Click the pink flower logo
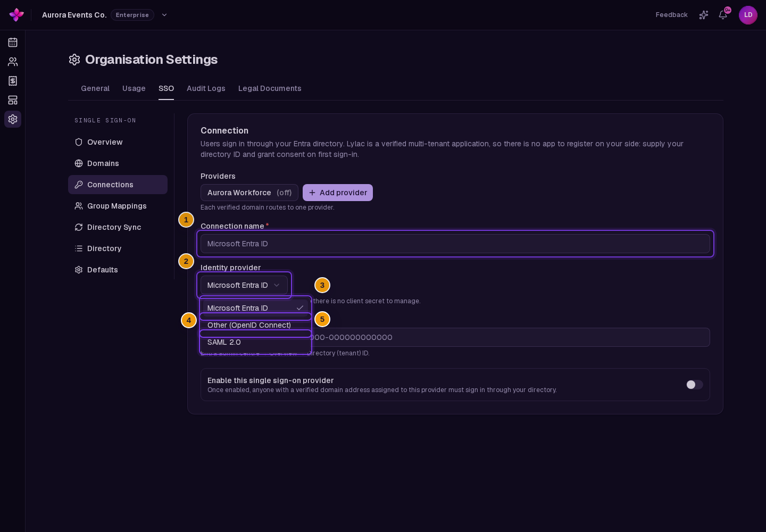Screen dimensions: 766x532 point(16,15)
